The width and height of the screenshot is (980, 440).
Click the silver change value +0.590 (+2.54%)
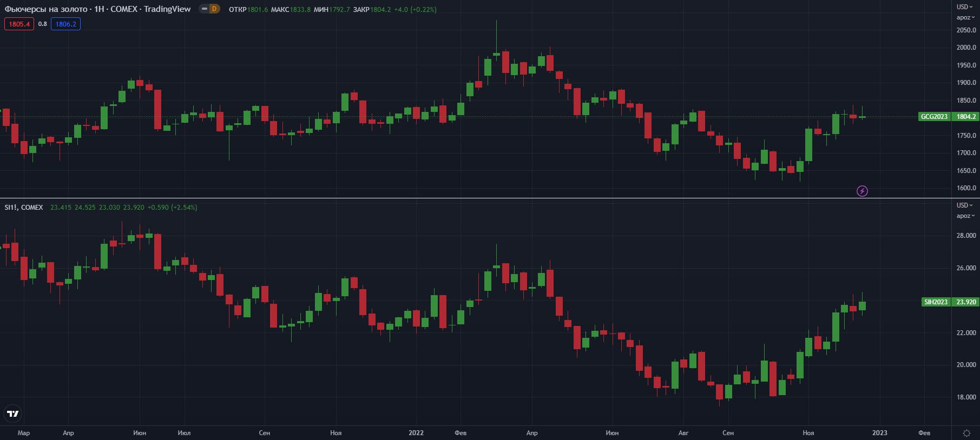pyautogui.click(x=172, y=207)
